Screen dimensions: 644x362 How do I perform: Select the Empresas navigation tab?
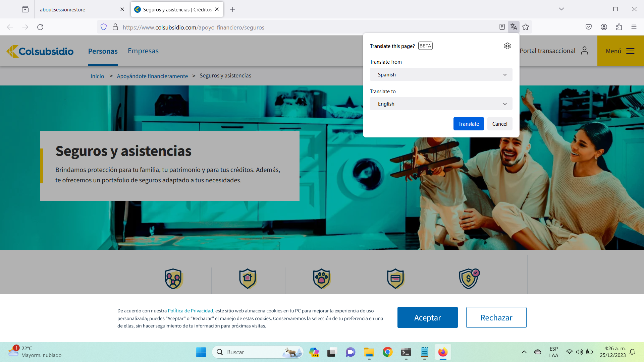tap(143, 51)
